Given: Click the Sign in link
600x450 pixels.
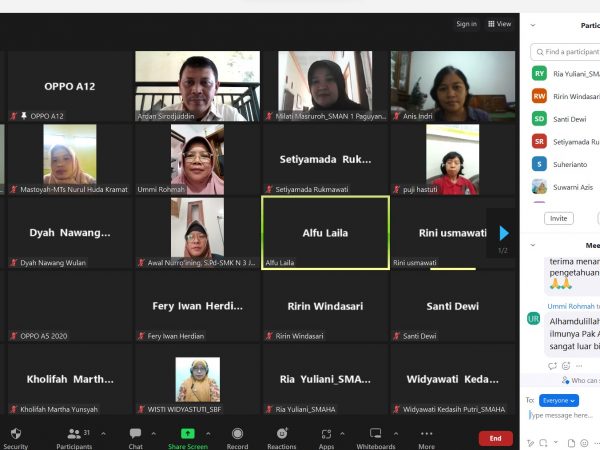Looking at the screenshot, I should [x=466, y=24].
